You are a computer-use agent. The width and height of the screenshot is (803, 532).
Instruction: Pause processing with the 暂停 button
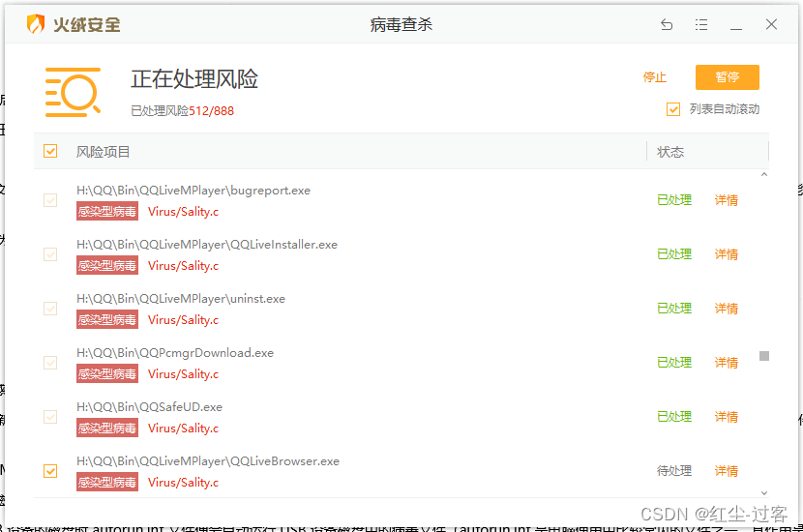pos(728,77)
